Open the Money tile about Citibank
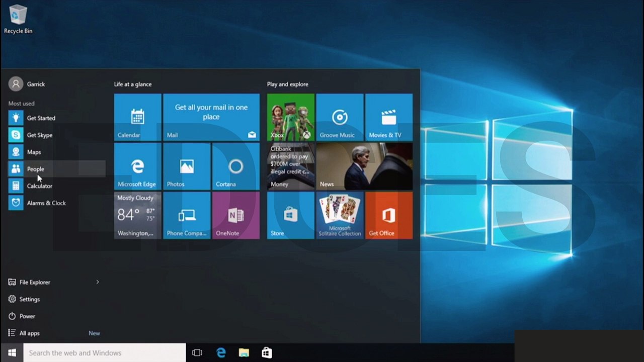 [291, 166]
